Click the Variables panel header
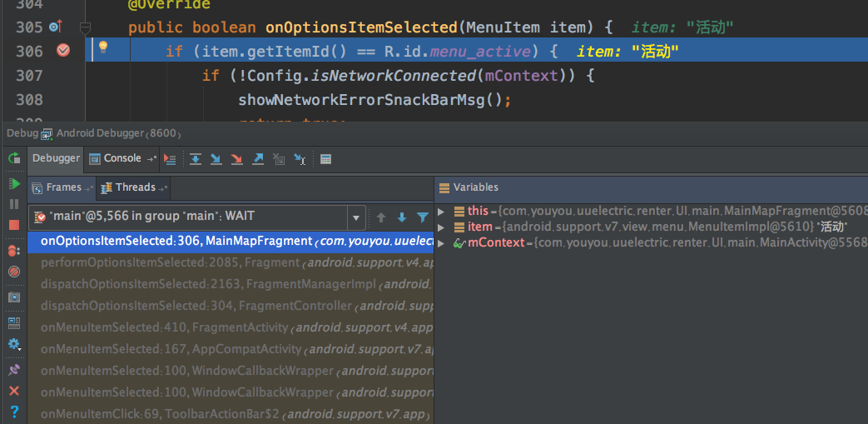This screenshot has width=868, height=424. pos(652,187)
